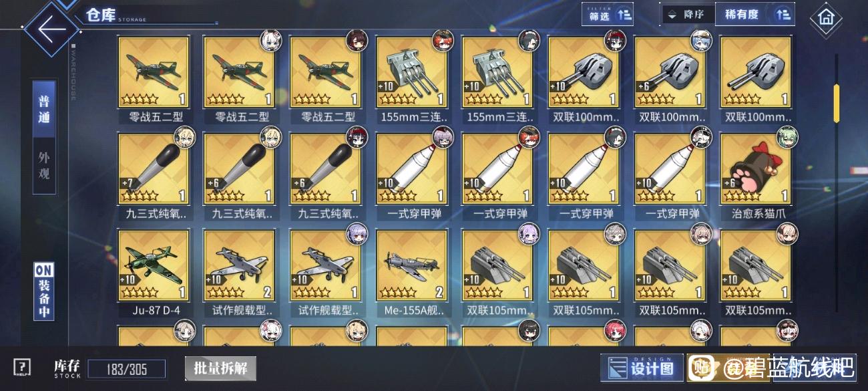Click the inventory scrollbar handle
Viewport: 868px width, 391px height.
pos(836,103)
